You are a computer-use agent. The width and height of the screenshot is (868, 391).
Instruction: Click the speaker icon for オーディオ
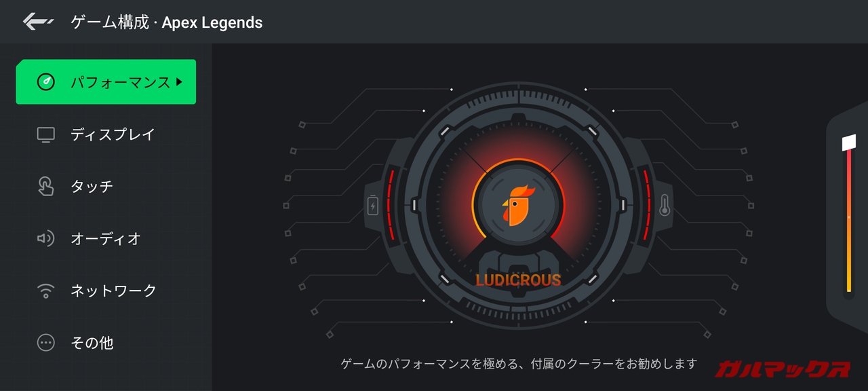coord(45,238)
